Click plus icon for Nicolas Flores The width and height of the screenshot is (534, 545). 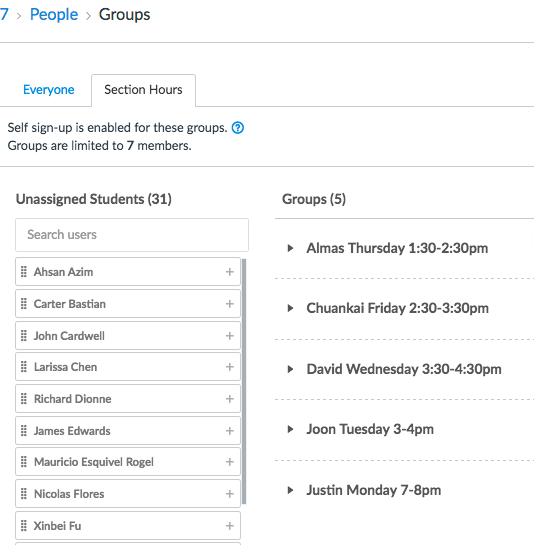click(229, 494)
